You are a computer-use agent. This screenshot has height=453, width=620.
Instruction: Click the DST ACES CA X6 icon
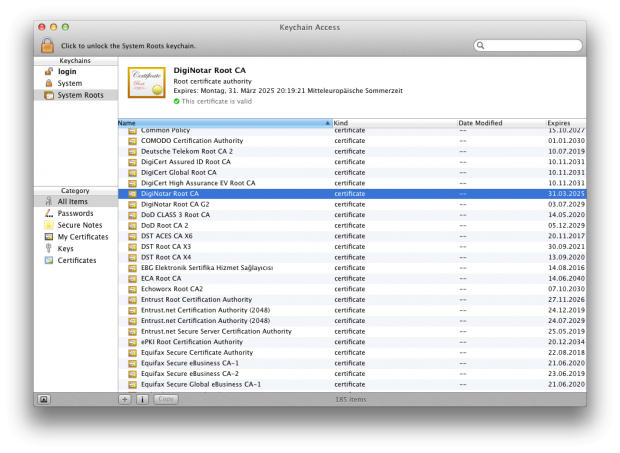(x=132, y=236)
